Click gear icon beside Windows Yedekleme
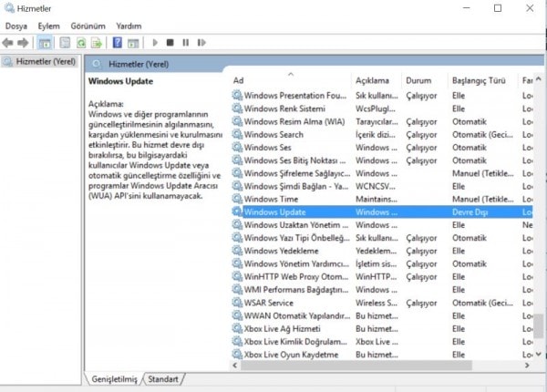This screenshot has height=392, width=547. pyautogui.click(x=237, y=251)
